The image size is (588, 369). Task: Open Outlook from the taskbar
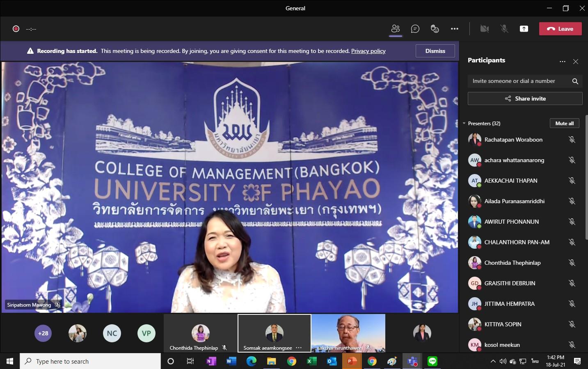point(332,361)
